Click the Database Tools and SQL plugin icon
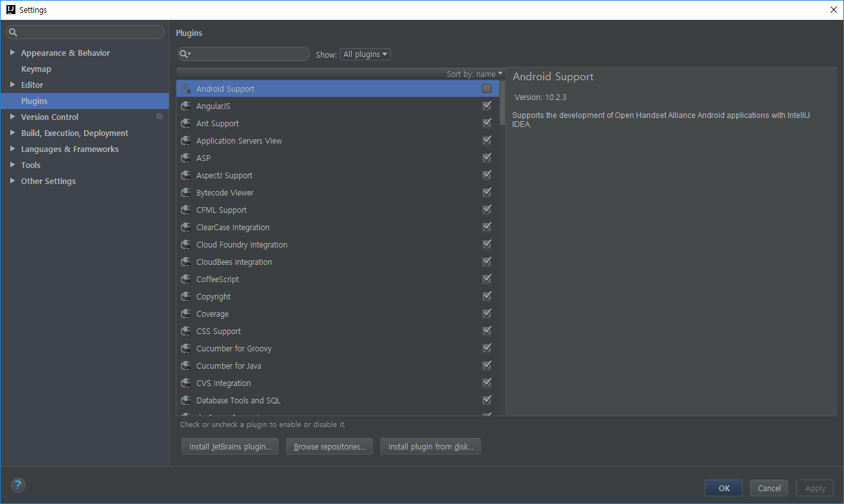The height and width of the screenshot is (504, 844). [x=186, y=401]
